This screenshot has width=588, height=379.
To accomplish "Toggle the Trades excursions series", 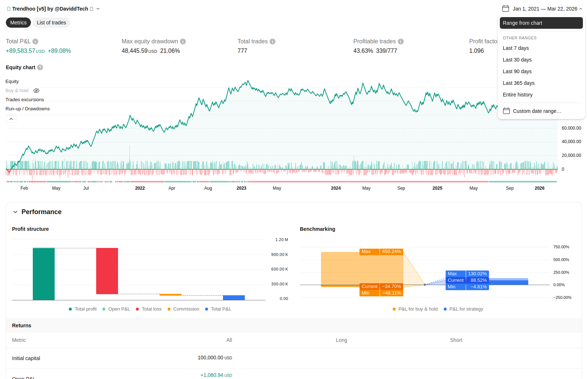I will (25, 100).
